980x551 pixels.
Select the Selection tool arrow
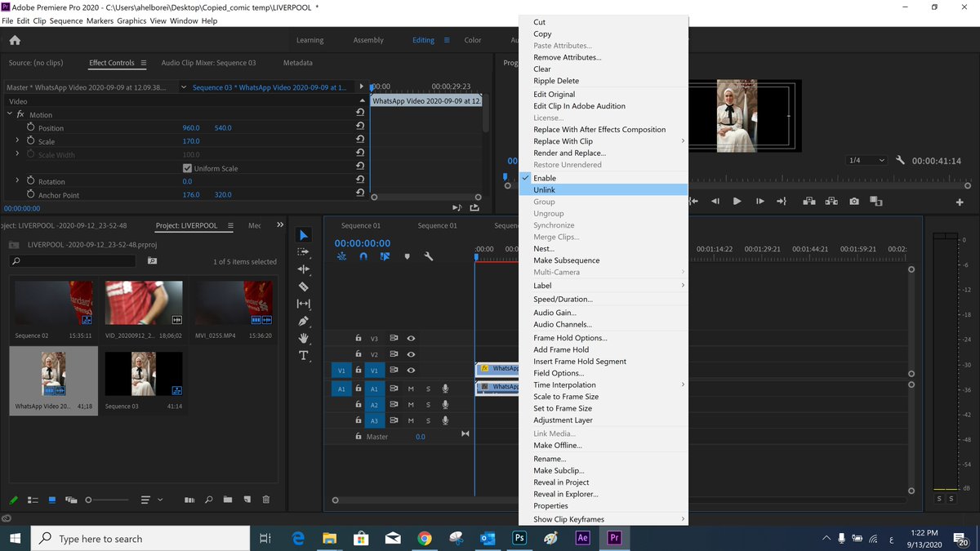point(303,235)
